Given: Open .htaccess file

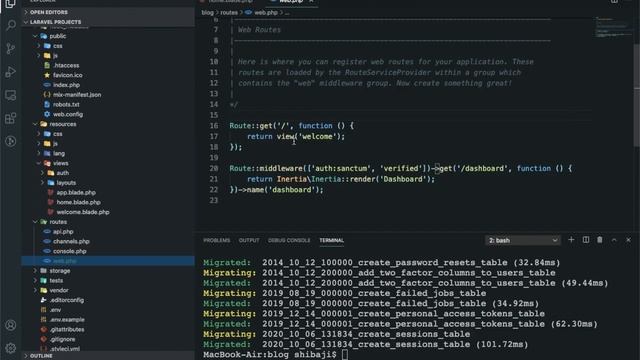Looking at the screenshot, I should (x=66, y=65).
